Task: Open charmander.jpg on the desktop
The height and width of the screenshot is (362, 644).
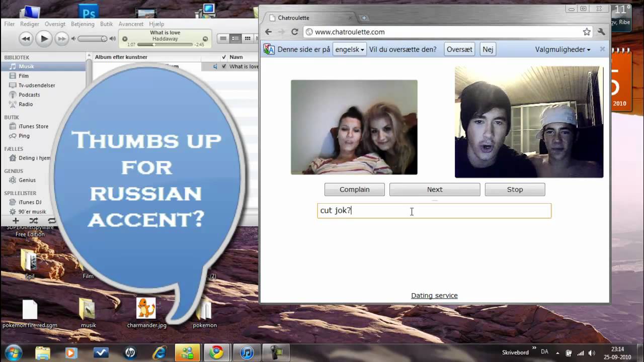Action: [146, 313]
